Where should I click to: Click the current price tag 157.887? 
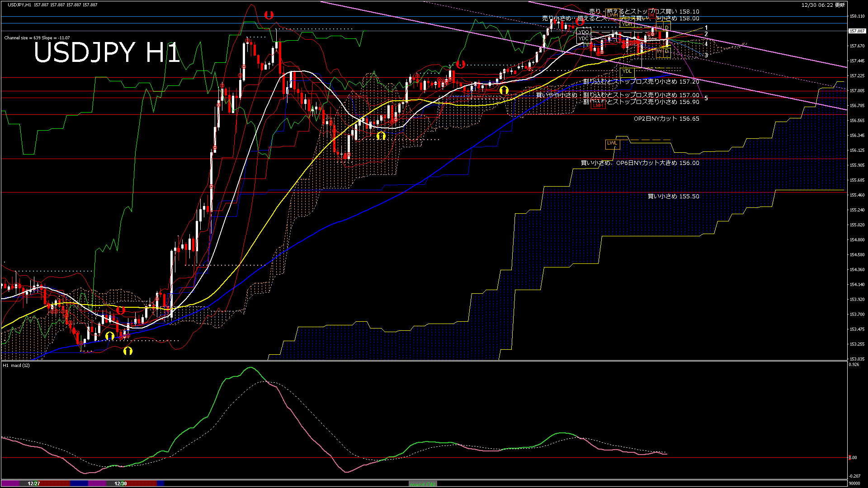click(x=857, y=31)
